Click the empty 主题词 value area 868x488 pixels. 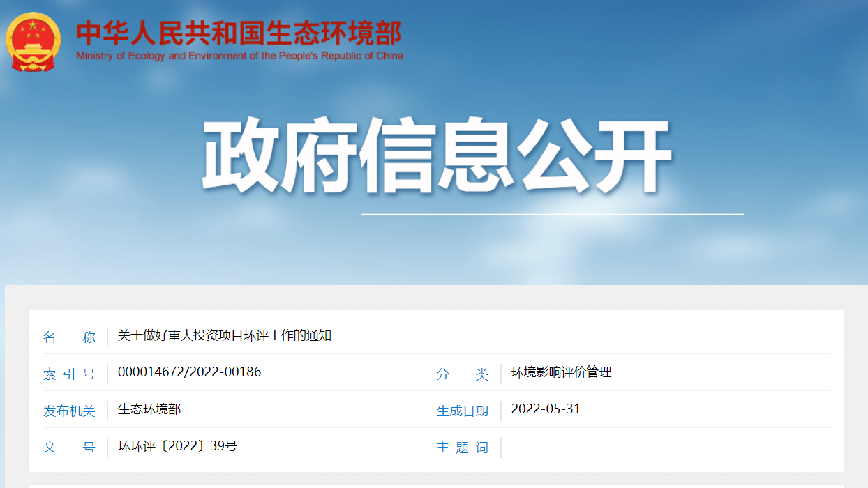[663, 447]
